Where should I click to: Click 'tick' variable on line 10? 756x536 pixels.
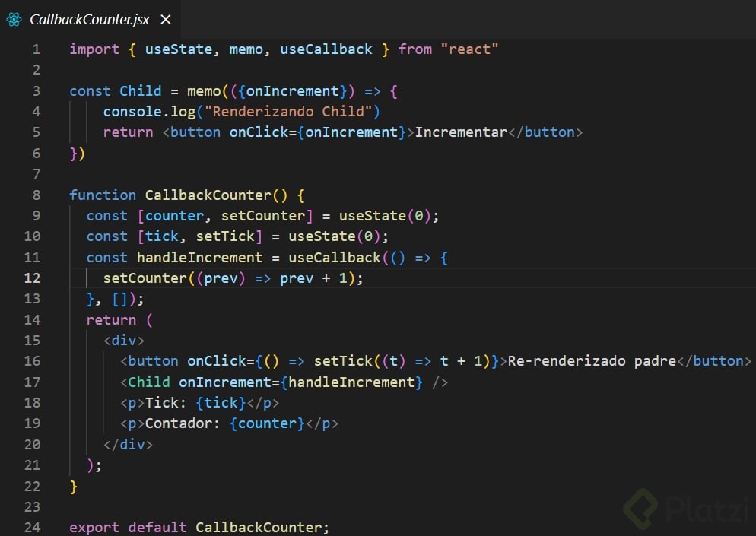161,236
